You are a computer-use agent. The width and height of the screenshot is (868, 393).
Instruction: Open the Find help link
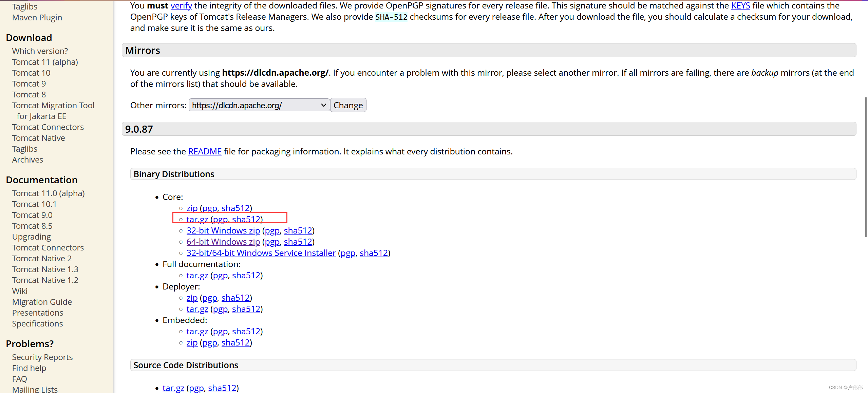coord(29,368)
